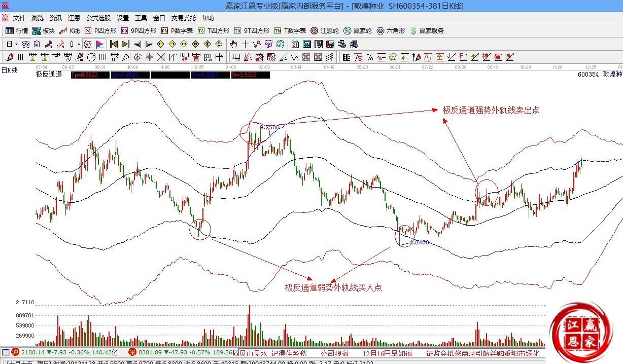Click the 六角形 hexagon tool icon

(x=390, y=31)
